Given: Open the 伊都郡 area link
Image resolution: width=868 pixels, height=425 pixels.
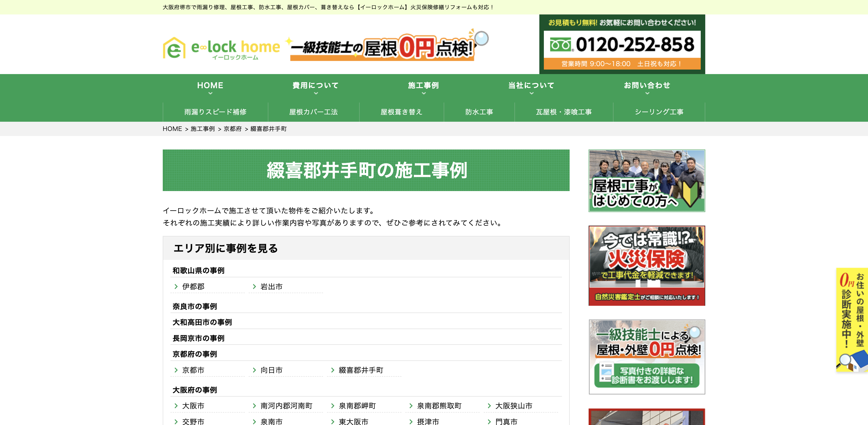Looking at the screenshot, I should tap(193, 287).
